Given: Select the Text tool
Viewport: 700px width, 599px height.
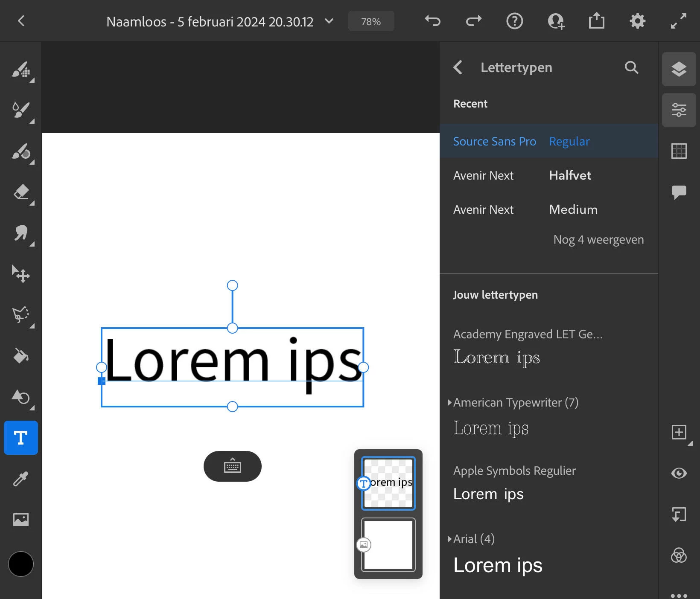Looking at the screenshot, I should [21, 438].
